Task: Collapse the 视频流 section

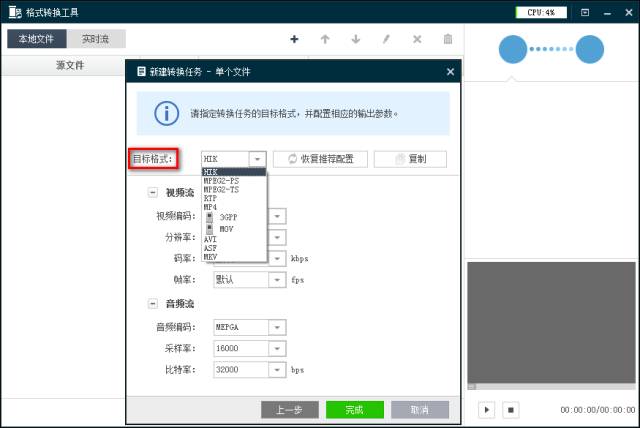Action: pyautogui.click(x=153, y=192)
